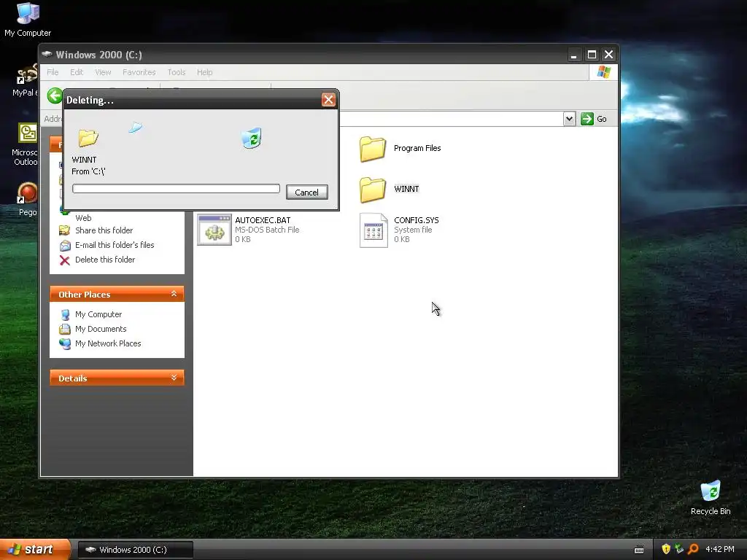Click the taskbar clock showing 4:42 PM
This screenshot has width=747, height=560.
(x=720, y=549)
